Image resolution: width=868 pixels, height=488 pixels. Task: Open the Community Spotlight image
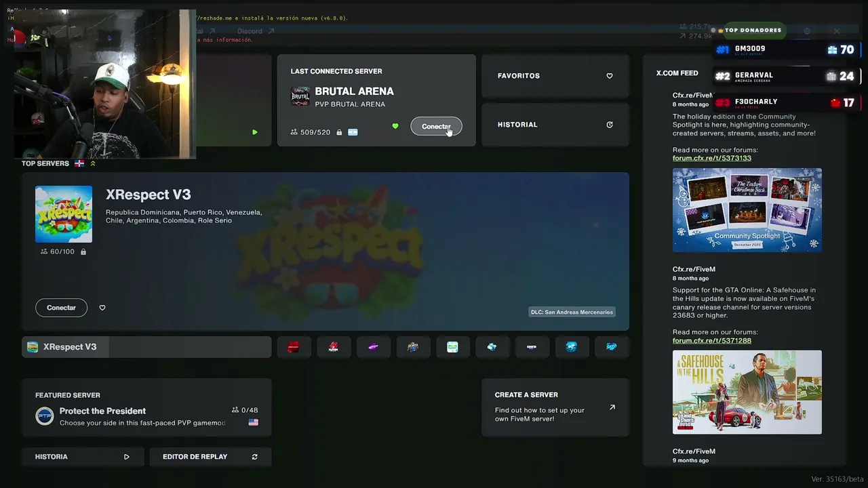(747, 210)
